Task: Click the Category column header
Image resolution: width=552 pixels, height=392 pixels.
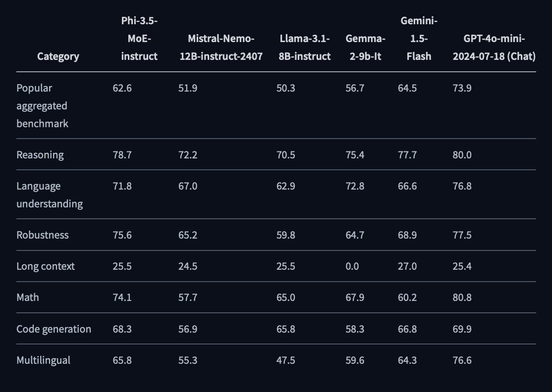Action: [x=58, y=56]
